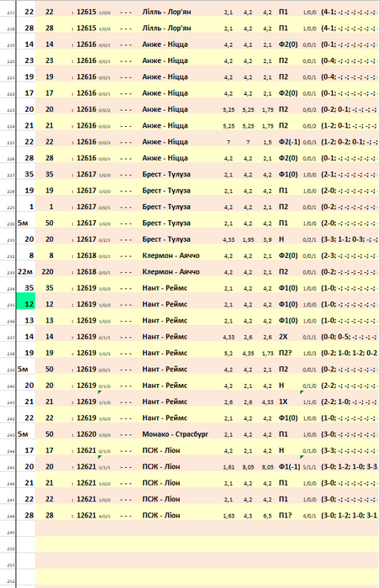This screenshot has height=588, width=379.
Task: Click the 'Монако - Страсбург' match cell
Action: 175,434
